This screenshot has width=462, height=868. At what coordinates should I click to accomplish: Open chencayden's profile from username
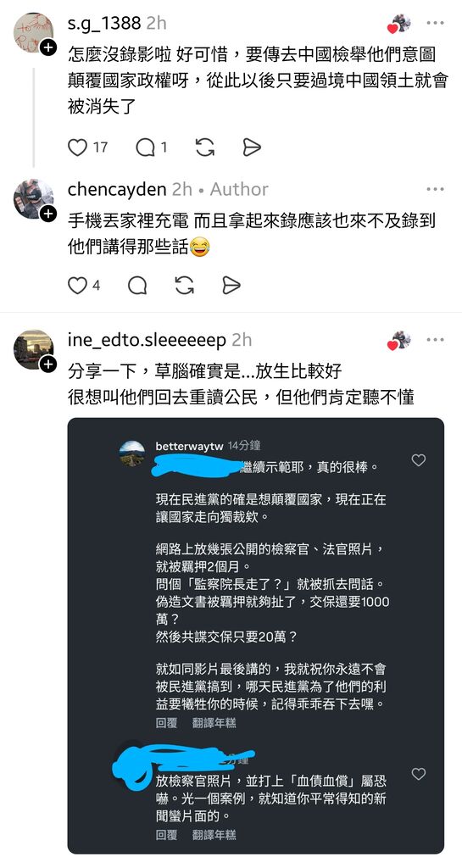click(x=117, y=189)
